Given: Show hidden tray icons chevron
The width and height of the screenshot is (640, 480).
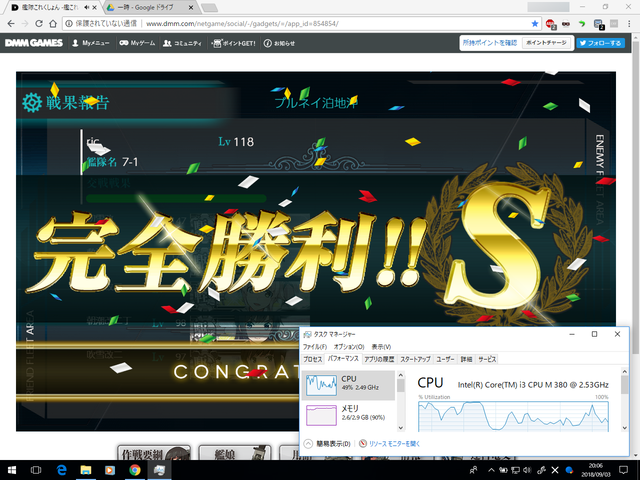Looking at the screenshot, I should [491, 470].
